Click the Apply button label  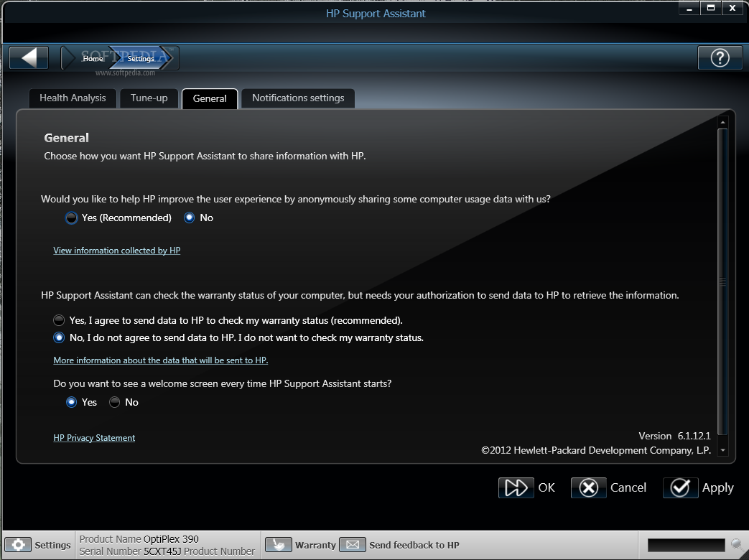pos(718,488)
